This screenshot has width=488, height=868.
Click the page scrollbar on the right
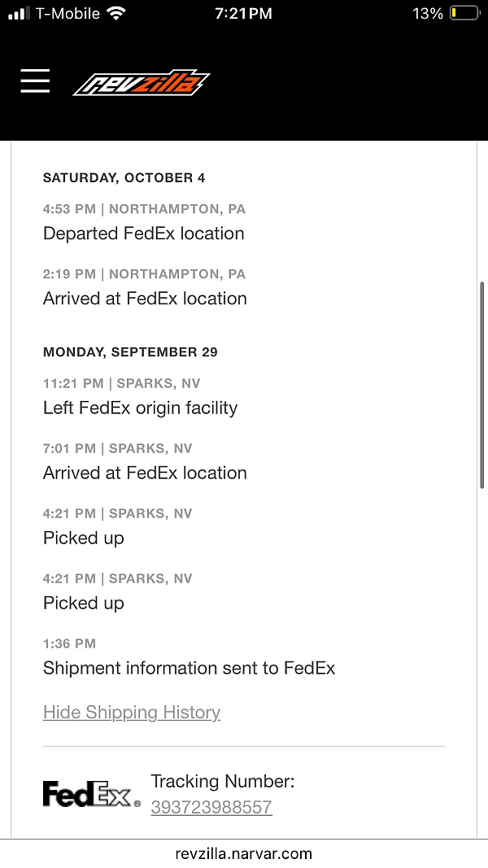click(x=482, y=384)
